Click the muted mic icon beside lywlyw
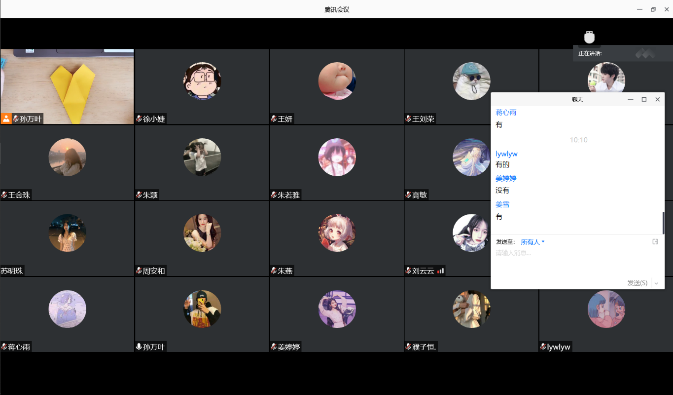 point(543,347)
